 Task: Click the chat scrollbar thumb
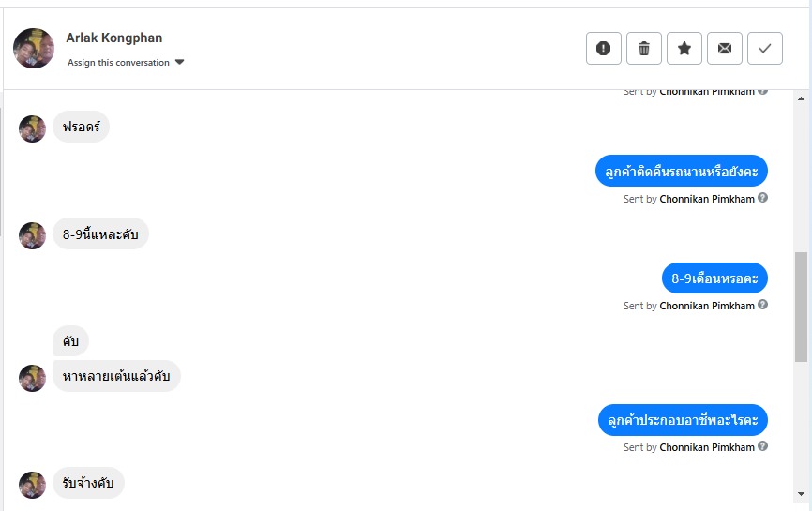(x=801, y=306)
